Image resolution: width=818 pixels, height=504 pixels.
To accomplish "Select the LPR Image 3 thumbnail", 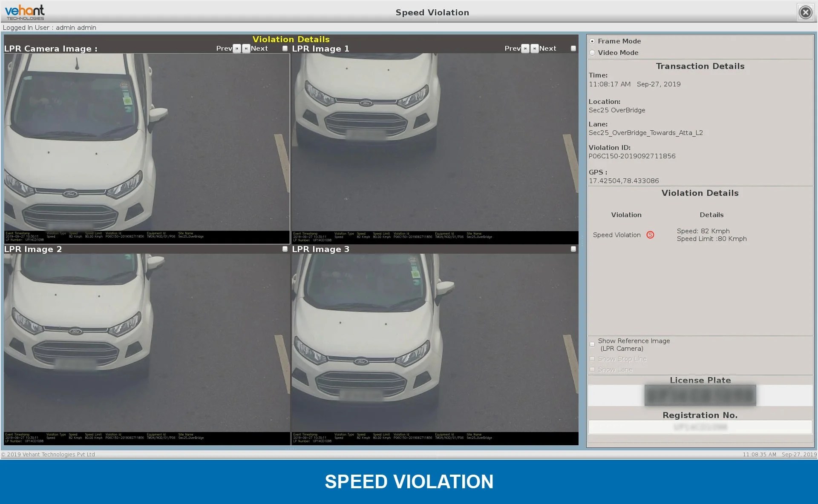I will tap(435, 343).
